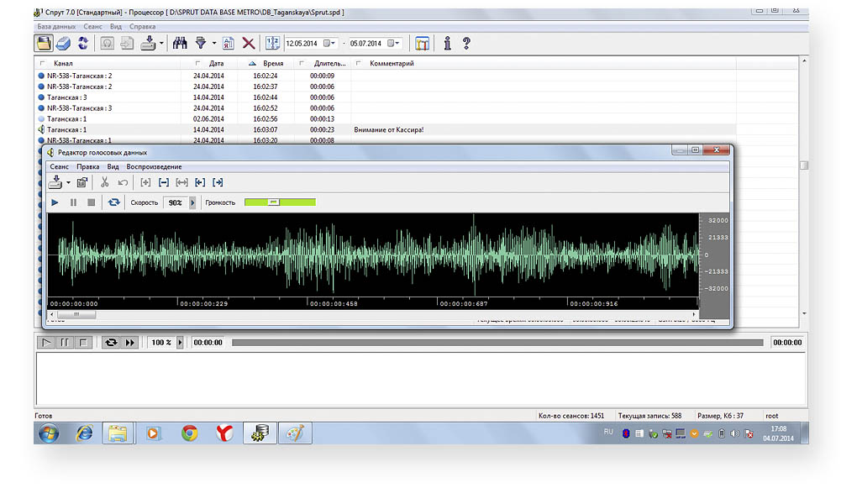The image size is (857, 504).
Task: Open Google Chrome from the taskbar
Action: click(x=190, y=433)
